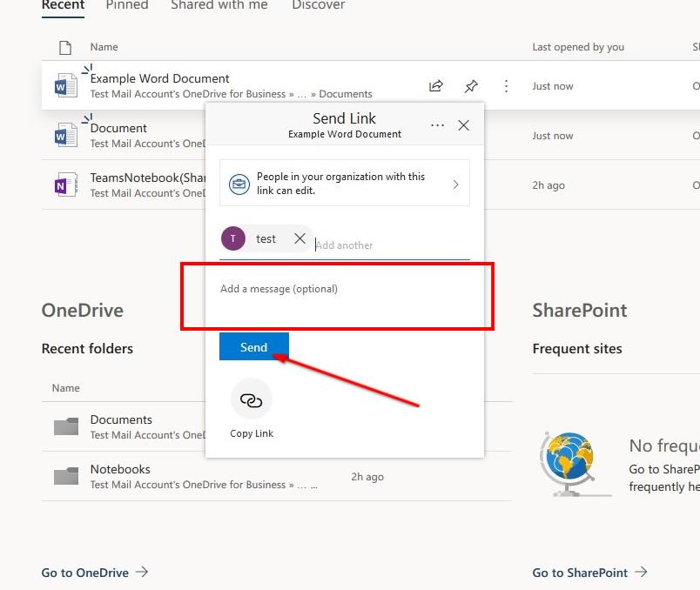Viewport: 700px width, 590px height.
Task: Click Send Link dialog title
Action: click(x=344, y=118)
